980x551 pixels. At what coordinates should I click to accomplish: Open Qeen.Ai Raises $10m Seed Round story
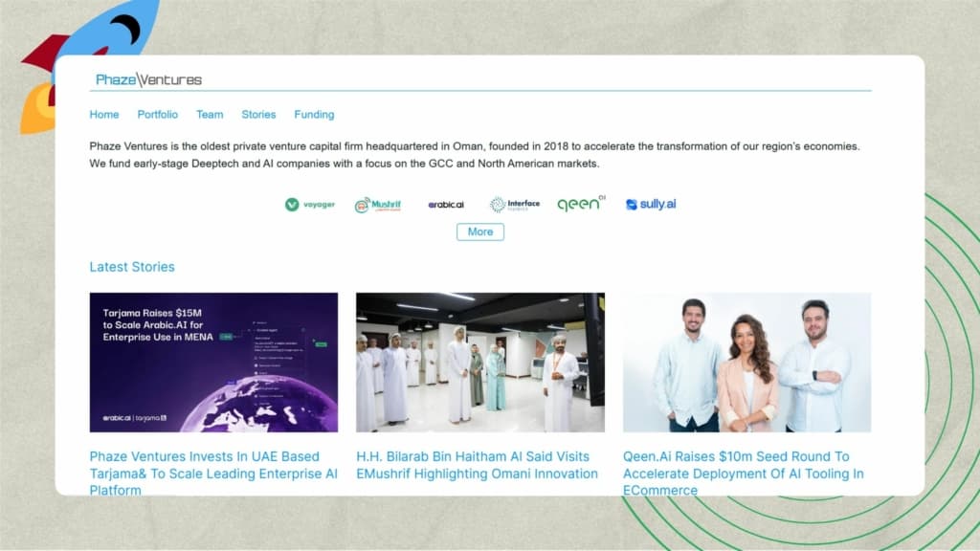click(x=743, y=473)
